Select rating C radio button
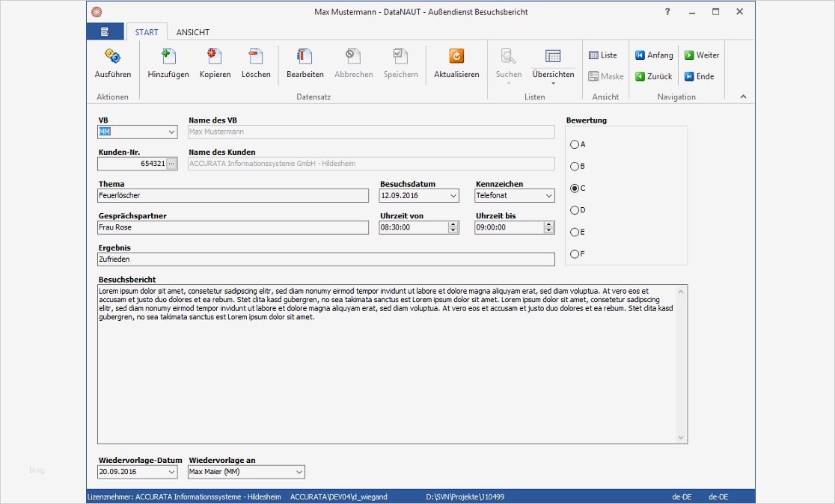The image size is (835, 504). click(574, 188)
